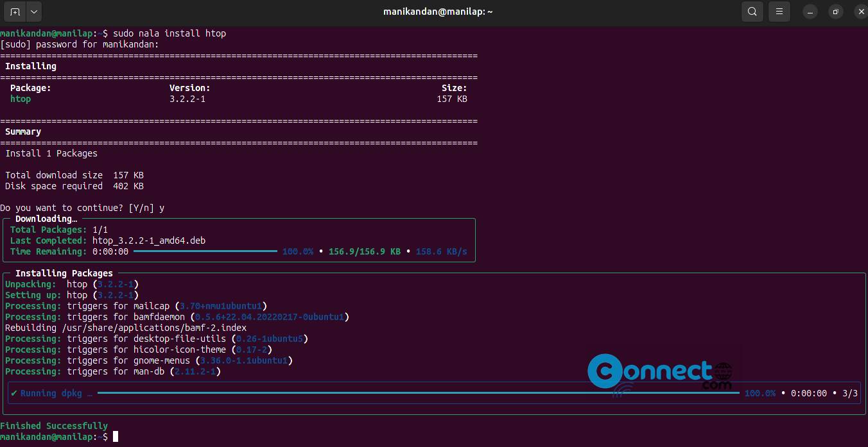Click the window title manikandan@manilap

438,12
